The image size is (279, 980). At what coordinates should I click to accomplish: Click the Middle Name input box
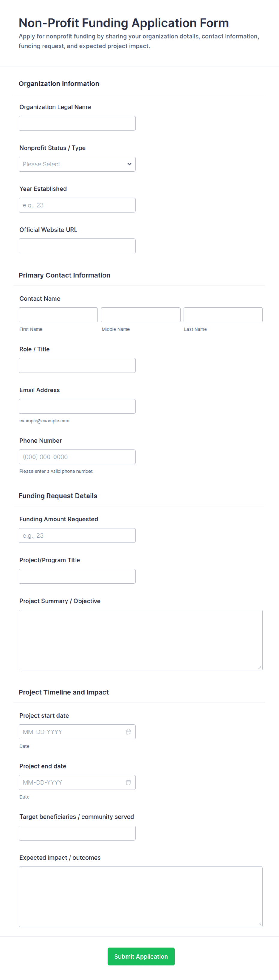(x=140, y=315)
